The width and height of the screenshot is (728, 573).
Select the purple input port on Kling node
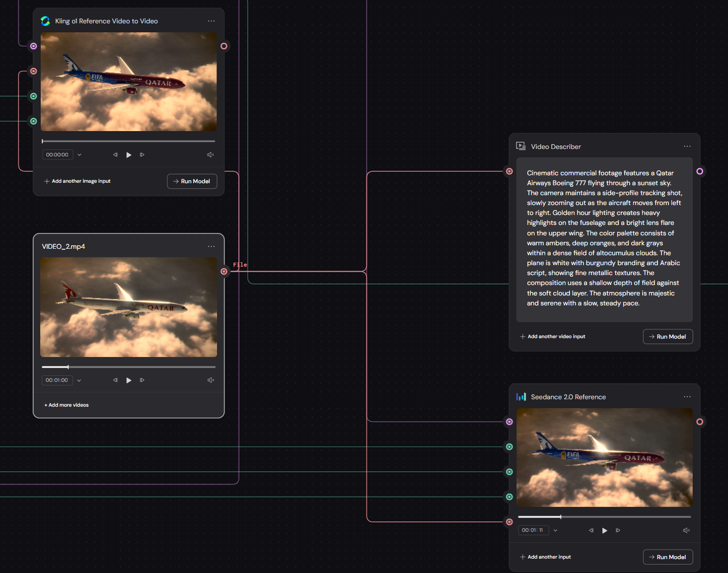(33, 46)
